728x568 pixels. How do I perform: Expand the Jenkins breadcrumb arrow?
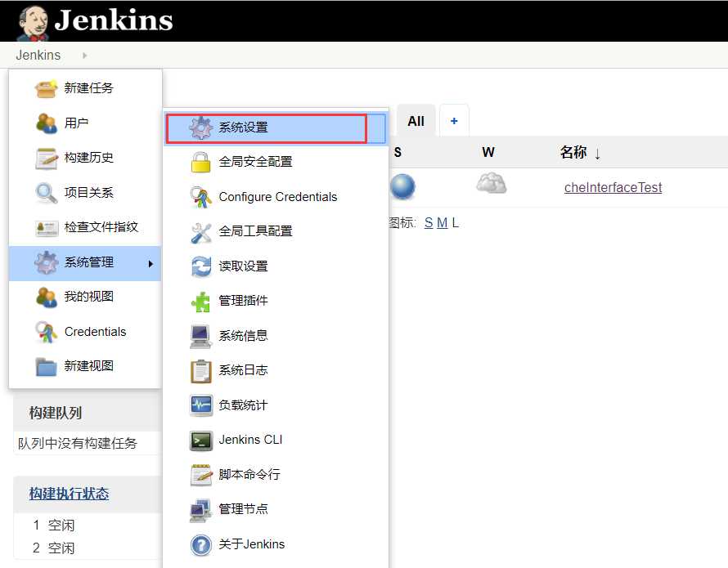(x=84, y=56)
